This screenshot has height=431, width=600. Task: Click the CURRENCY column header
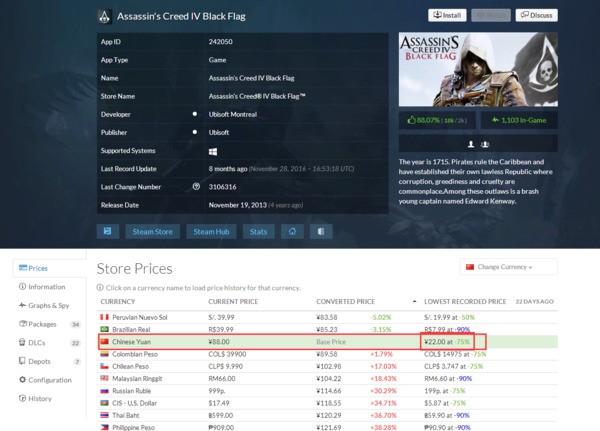pos(118,302)
